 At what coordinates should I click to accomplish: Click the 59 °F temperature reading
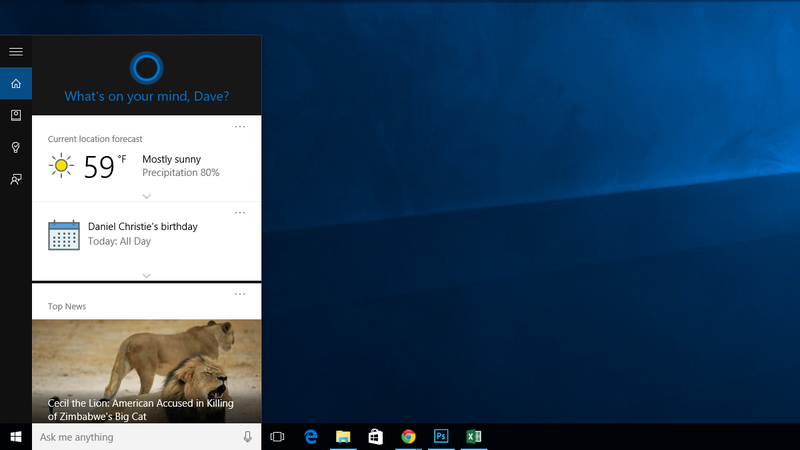(105, 166)
